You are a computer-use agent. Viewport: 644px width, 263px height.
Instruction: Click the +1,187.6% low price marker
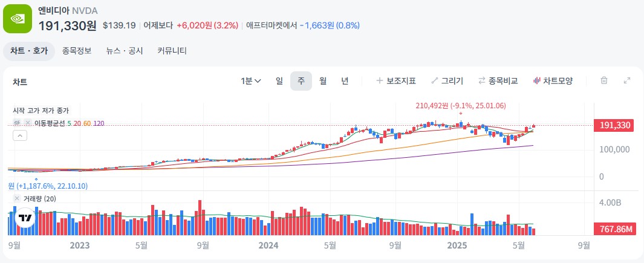[x=48, y=186]
